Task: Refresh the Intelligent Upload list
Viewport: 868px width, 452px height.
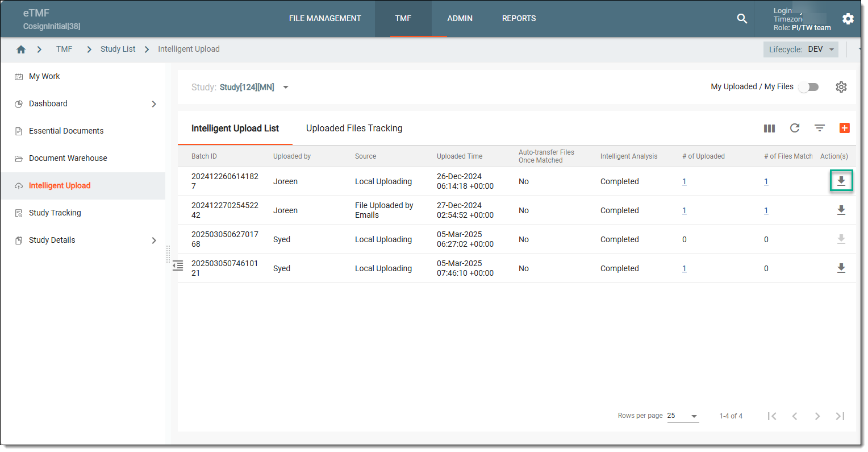Action: [x=795, y=128]
